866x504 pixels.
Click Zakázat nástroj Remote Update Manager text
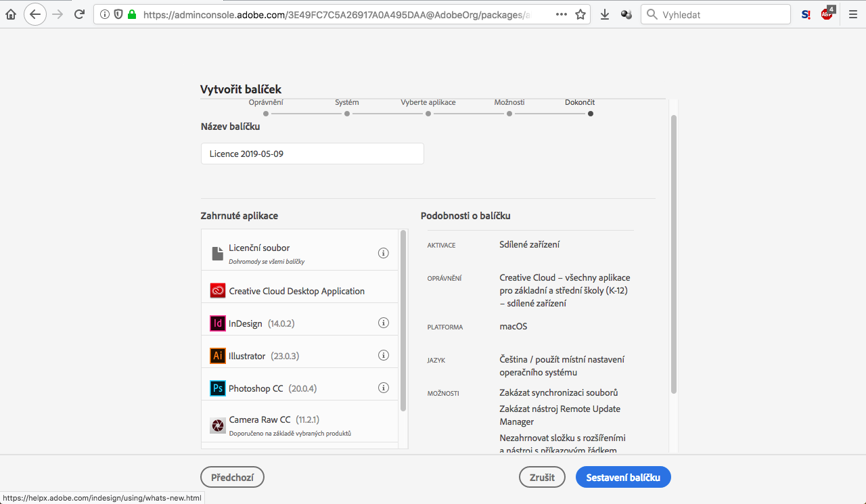point(560,415)
